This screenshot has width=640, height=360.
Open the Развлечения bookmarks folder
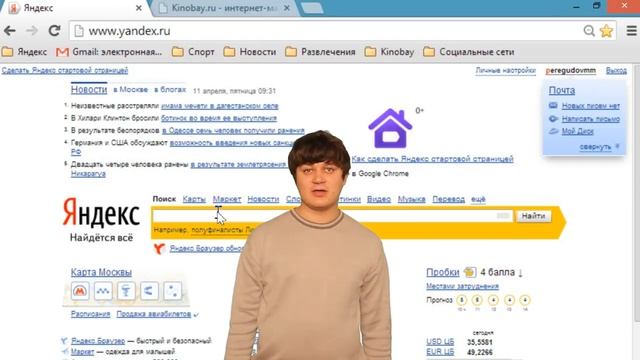tap(320, 52)
